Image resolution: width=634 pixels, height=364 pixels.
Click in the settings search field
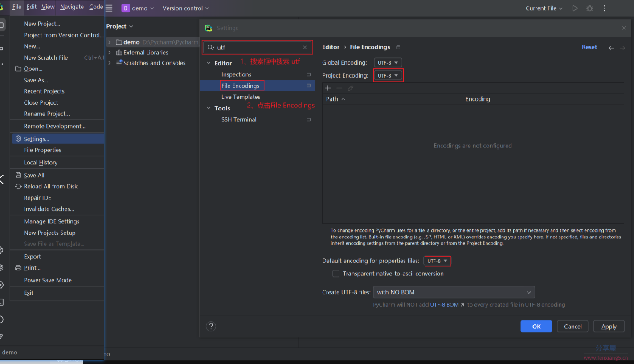(257, 47)
